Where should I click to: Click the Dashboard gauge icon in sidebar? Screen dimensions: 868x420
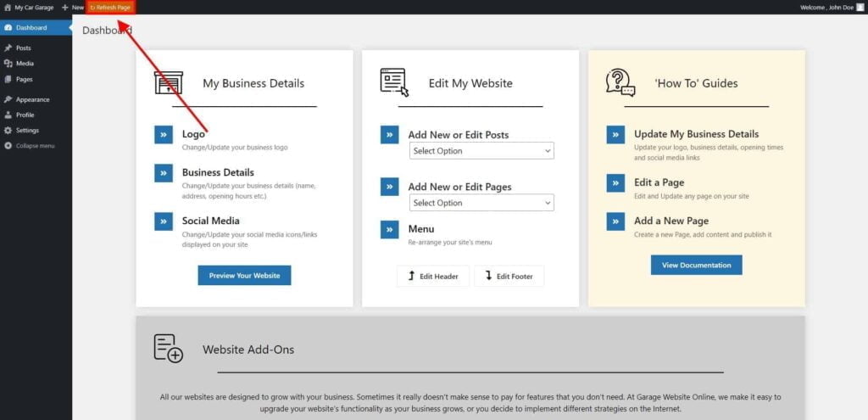[8, 28]
